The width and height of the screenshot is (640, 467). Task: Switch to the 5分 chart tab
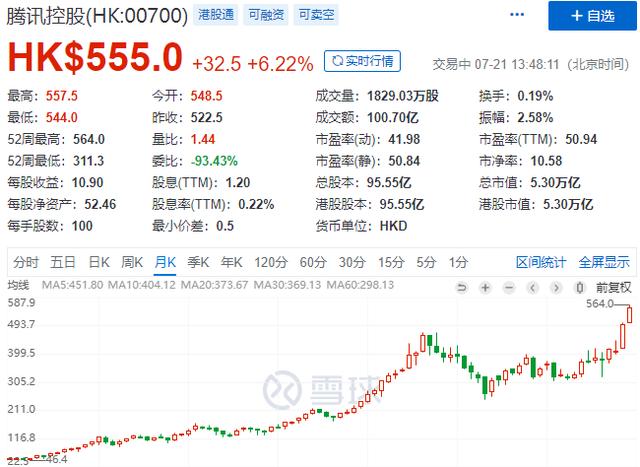426,262
